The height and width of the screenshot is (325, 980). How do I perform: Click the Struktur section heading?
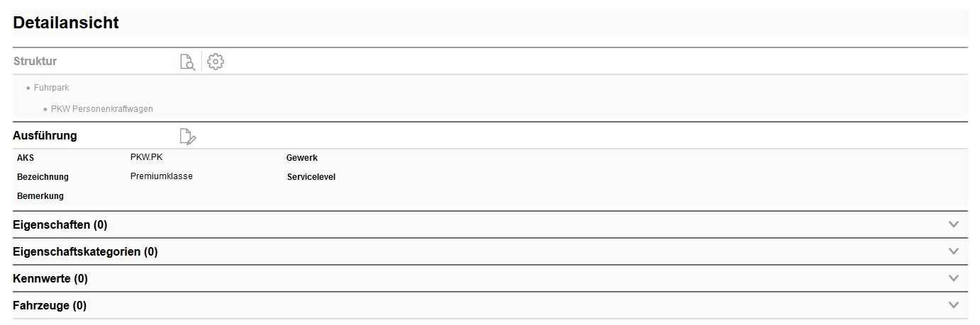[35, 62]
